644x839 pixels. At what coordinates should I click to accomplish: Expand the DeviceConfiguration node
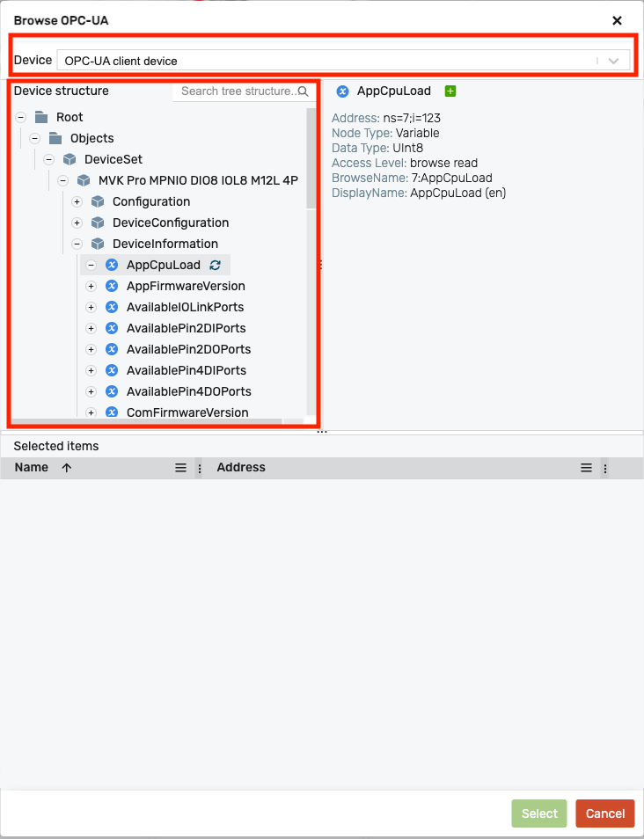(x=77, y=223)
